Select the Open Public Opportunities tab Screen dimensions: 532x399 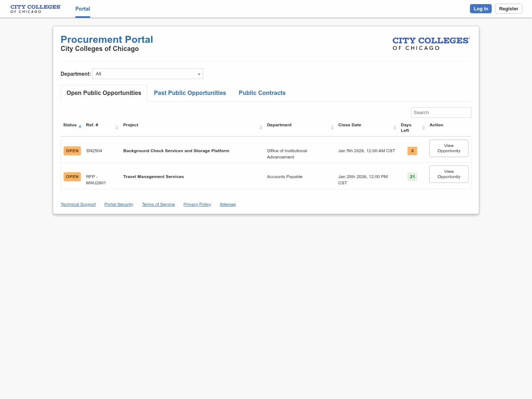pos(103,93)
